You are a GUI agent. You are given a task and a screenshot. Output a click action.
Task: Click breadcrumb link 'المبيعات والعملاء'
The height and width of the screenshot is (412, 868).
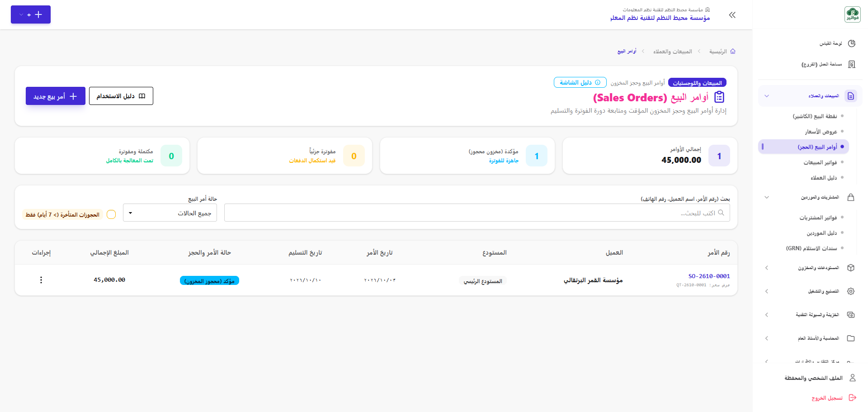tap(672, 52)
